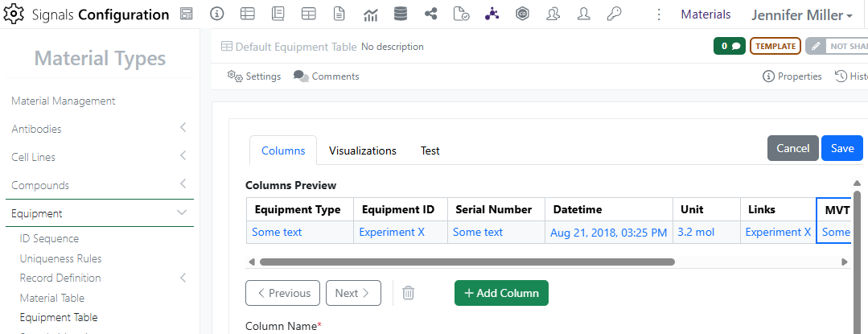Open the single user icon in the top bar
Viewport: 868px width, 334px height.
(583, 15)
